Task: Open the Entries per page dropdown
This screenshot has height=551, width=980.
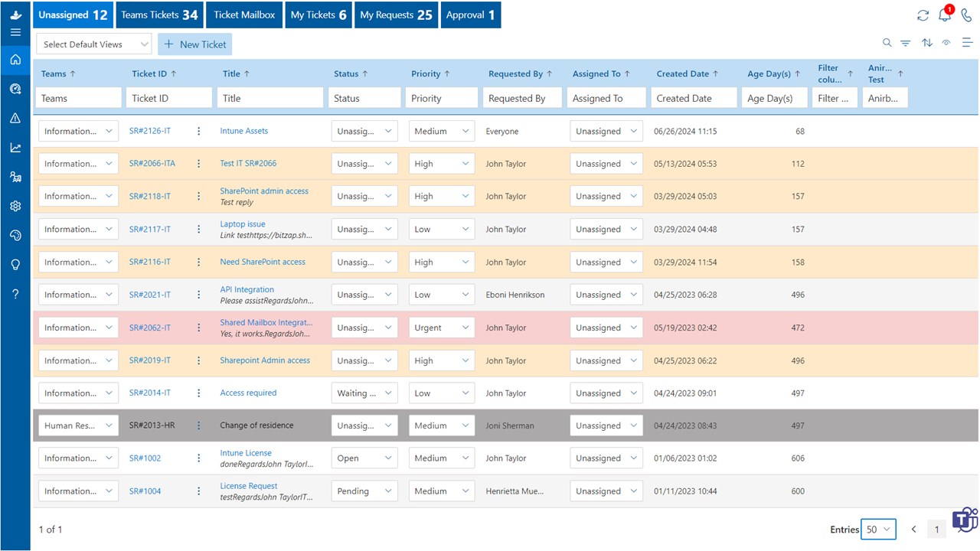Action: (878, 529)
